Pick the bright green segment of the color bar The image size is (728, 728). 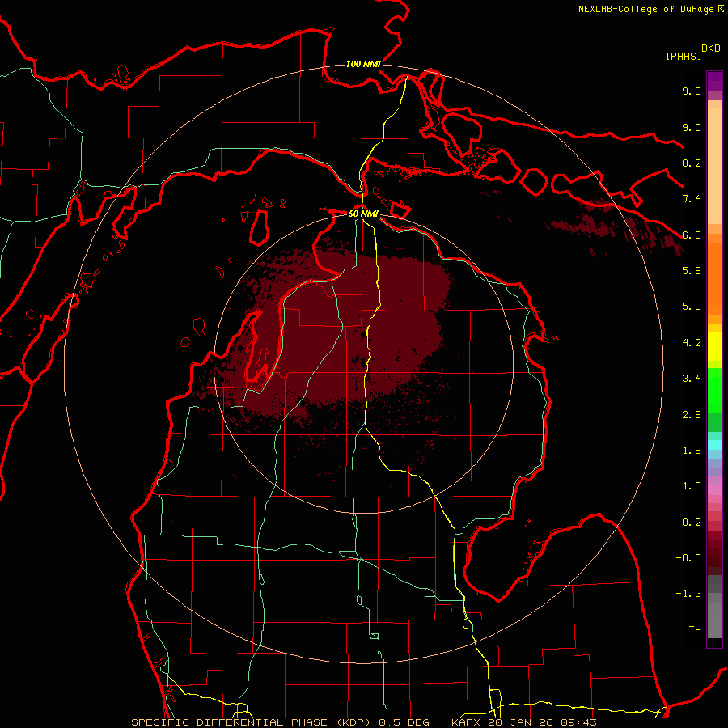tap(714, 390)
